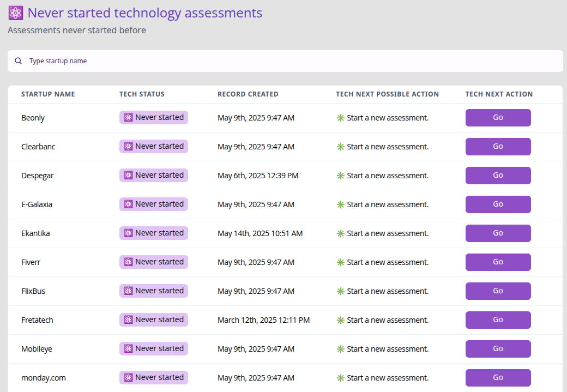Screen dimensions: 567x392
Task: Click the green asterisk icon in monday.com row
Action: point(340,378)
